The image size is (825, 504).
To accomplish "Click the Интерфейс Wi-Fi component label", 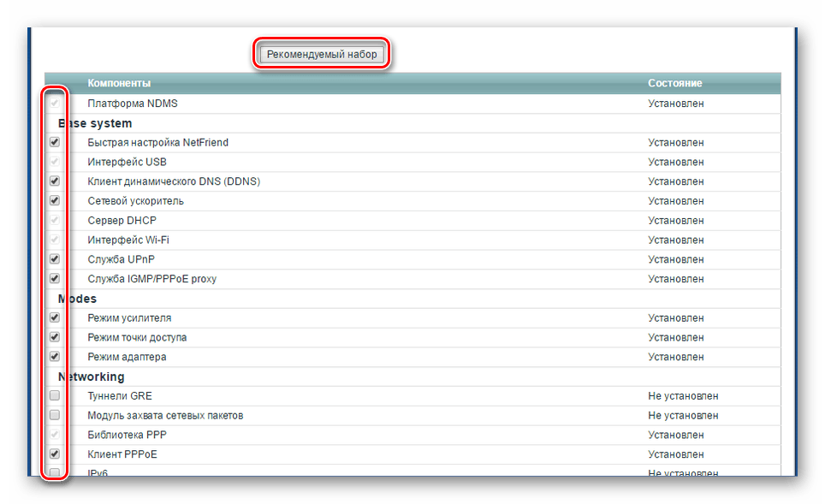I will coord(128,240).
